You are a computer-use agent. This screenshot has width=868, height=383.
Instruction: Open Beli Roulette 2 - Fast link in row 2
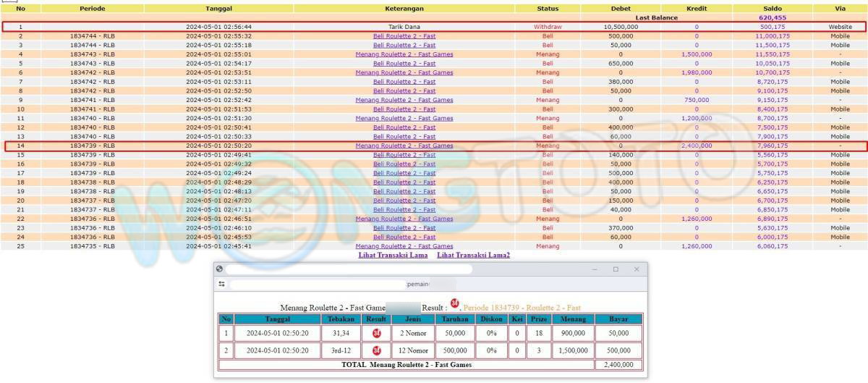[x=404, y=35]
